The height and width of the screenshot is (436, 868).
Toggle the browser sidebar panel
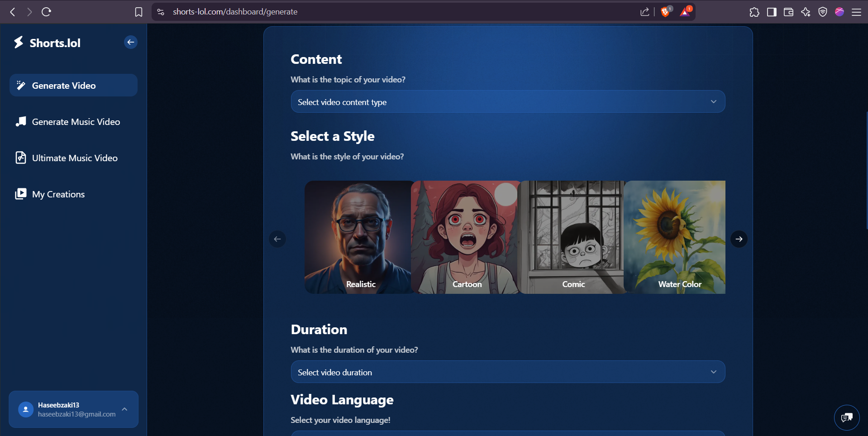tap(772, 12)
